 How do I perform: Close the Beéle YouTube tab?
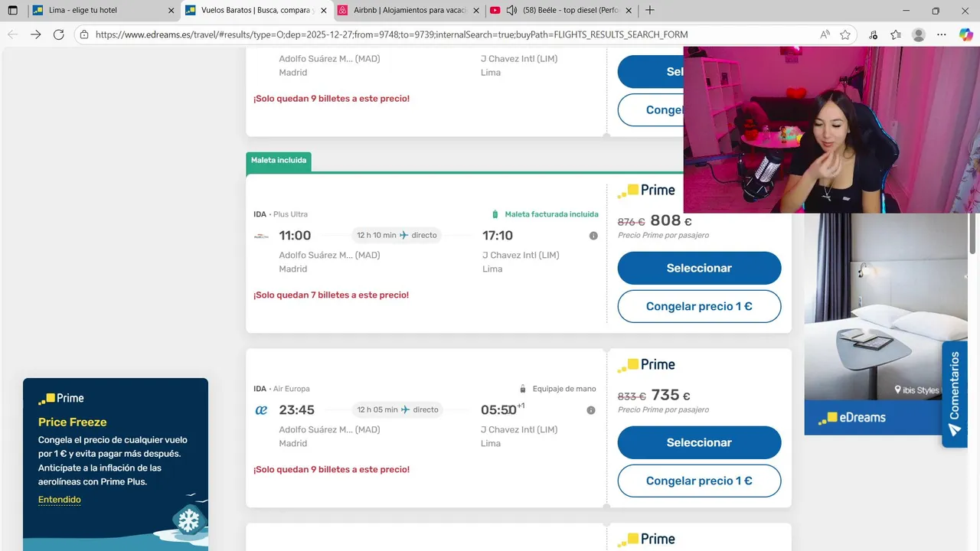(x=629, y=11)
